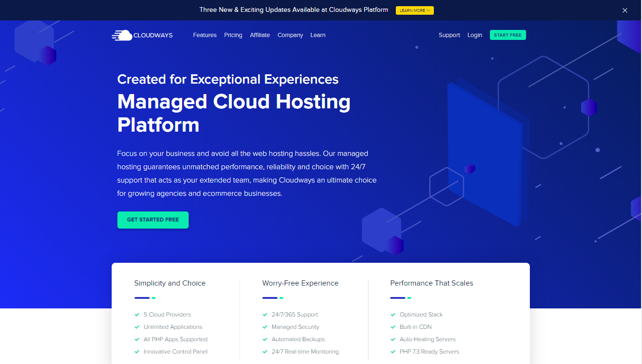Open the Company menu
This screenshot has height=364, width=642.
pyautogui.click(x=290, y=35)
